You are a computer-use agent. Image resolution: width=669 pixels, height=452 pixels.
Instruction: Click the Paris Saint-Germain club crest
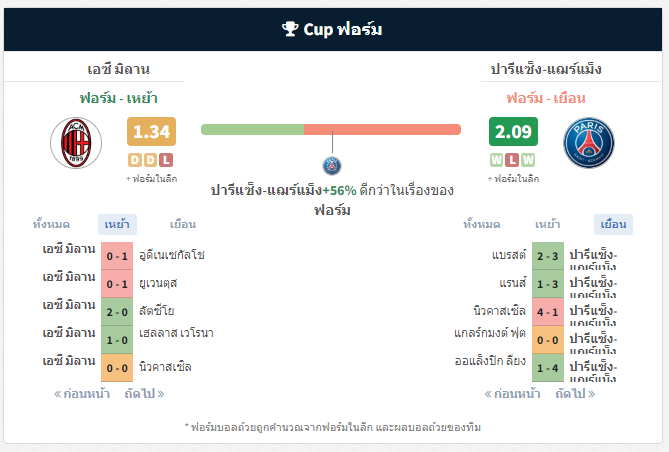click(589, 143)
